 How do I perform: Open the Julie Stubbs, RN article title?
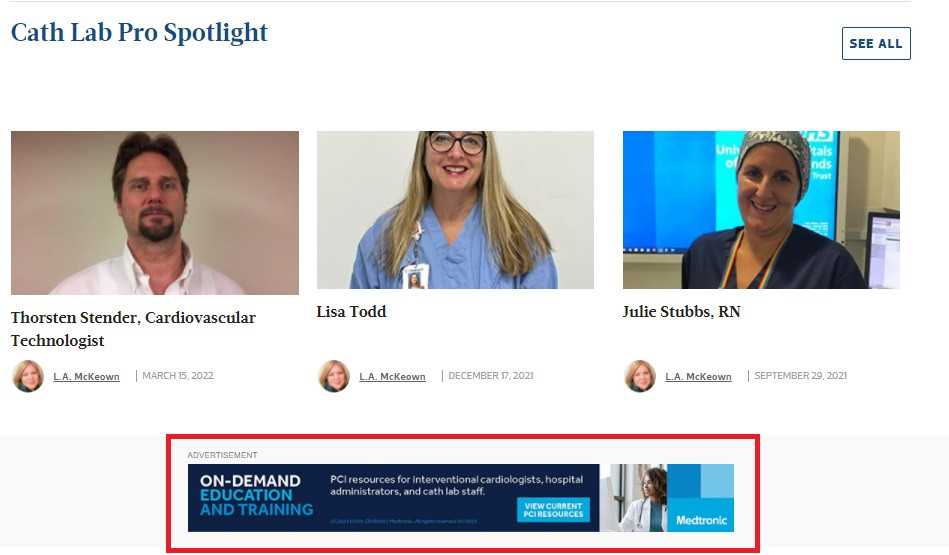(681, 312)
